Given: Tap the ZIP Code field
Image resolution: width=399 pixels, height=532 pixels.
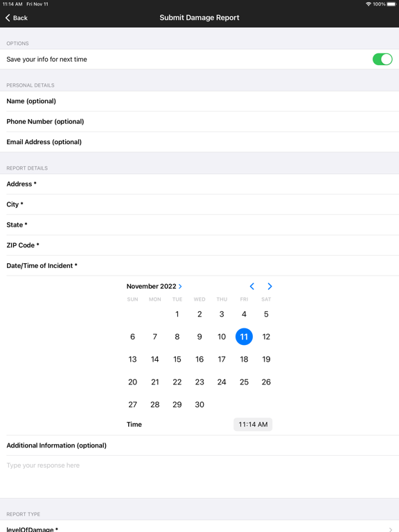Looking at the screenshot, I should [199, 245].
